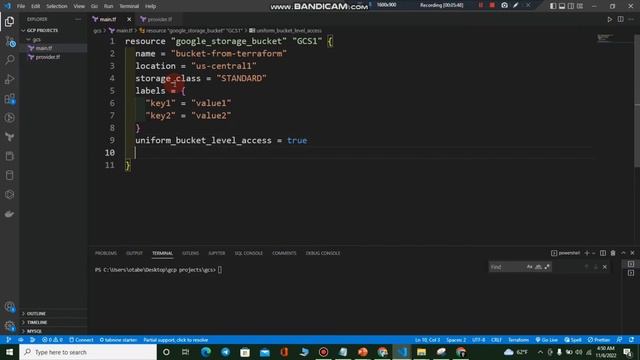Open the Terminal menu
Viewport: 640px width, 360px height.
(129, 6)
